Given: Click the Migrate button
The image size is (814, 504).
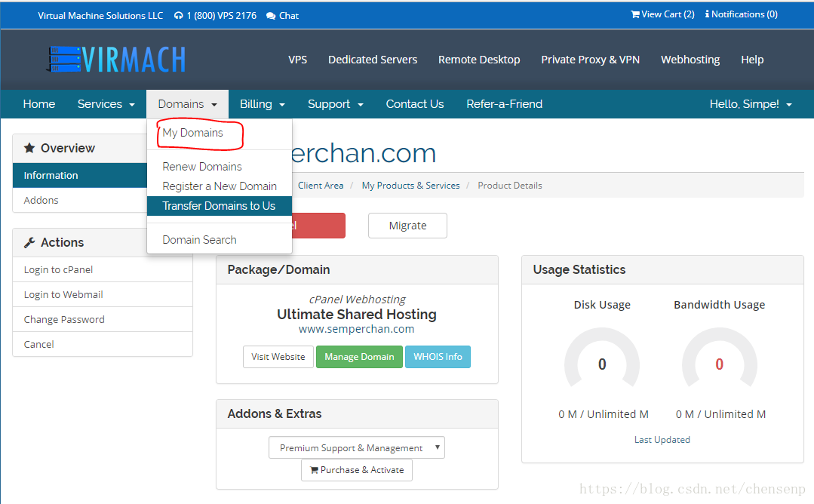Looking at the screenshot, I should [x=407, y=226].
